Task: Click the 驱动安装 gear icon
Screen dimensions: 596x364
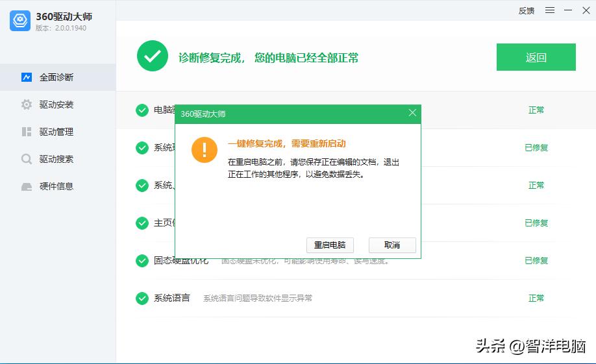Action: pos(27,104)
